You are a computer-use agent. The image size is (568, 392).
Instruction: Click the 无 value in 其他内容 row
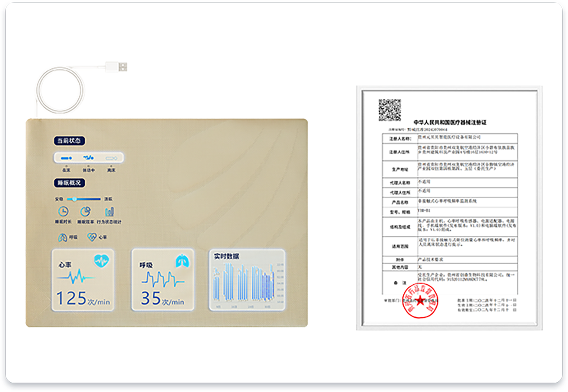click(x=420, y=267)
